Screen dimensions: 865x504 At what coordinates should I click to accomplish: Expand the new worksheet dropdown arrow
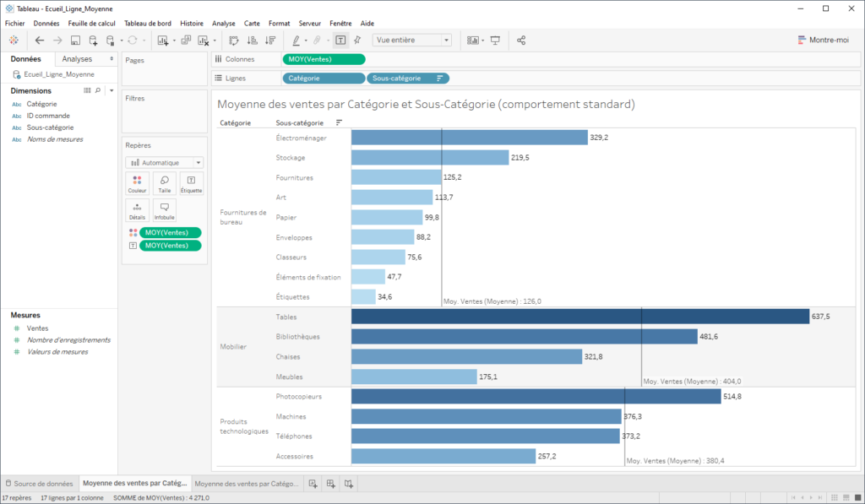(x=174, y=41)
